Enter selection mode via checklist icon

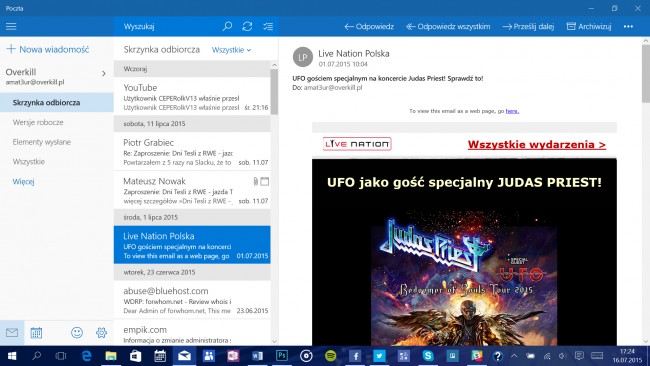[268, 27]
